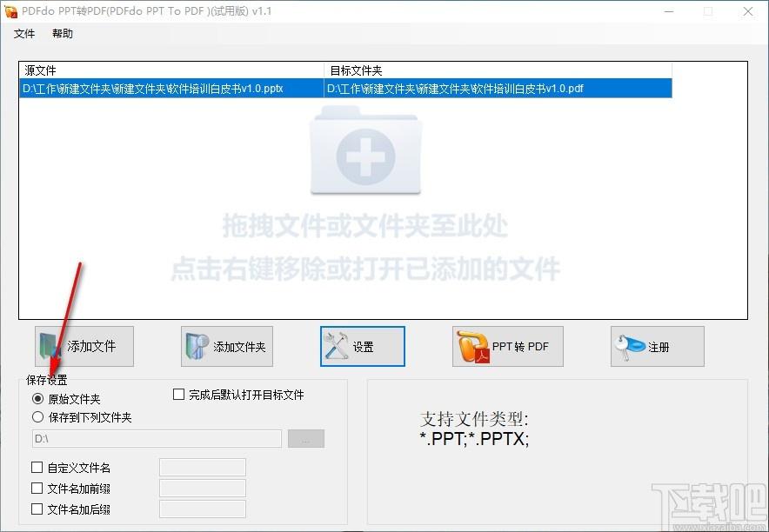The width and height of the screenshot is (769, 532).
Task: Click the 注册 button
Action: [x=657, y=346]
